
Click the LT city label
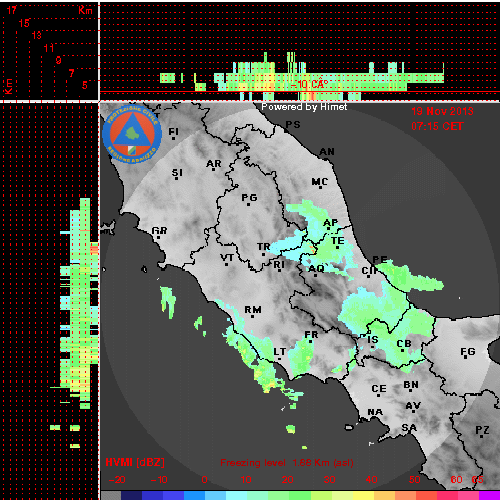coord(280,352)
